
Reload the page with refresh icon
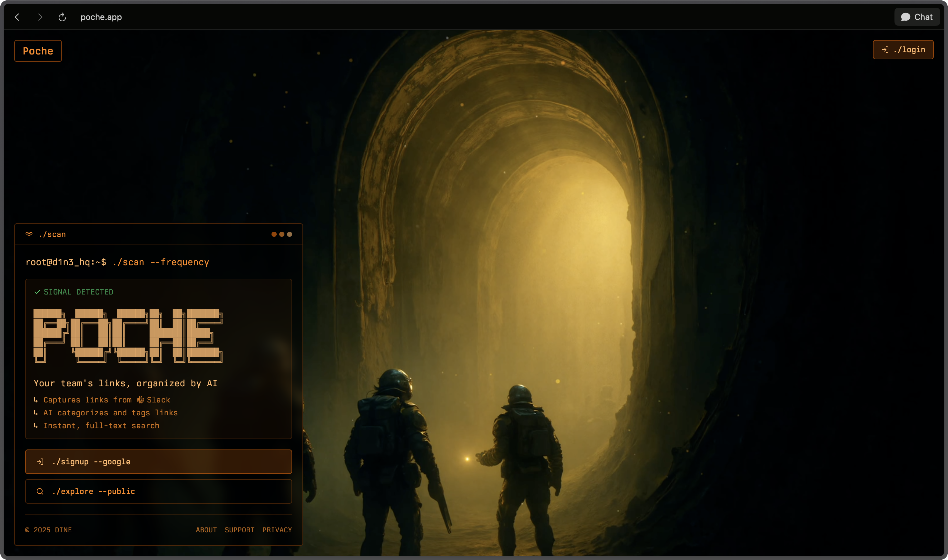click(62, 17)
